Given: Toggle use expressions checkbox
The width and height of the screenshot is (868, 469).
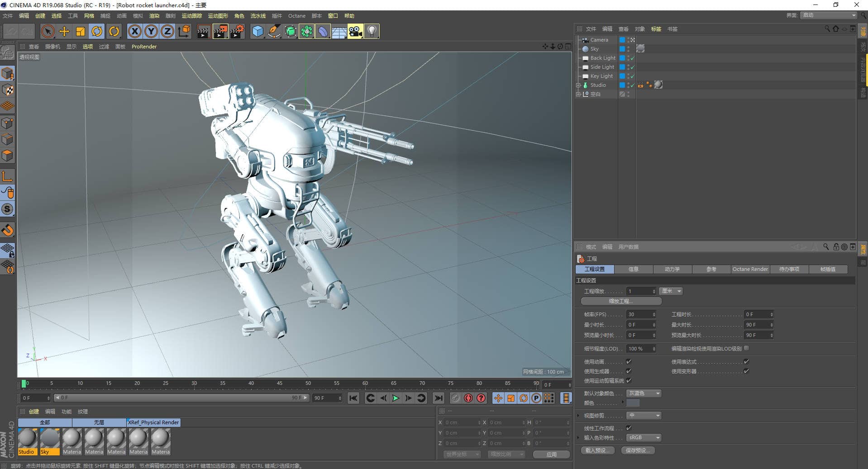Looking at the screenshot, I should (x=746, y=361).
